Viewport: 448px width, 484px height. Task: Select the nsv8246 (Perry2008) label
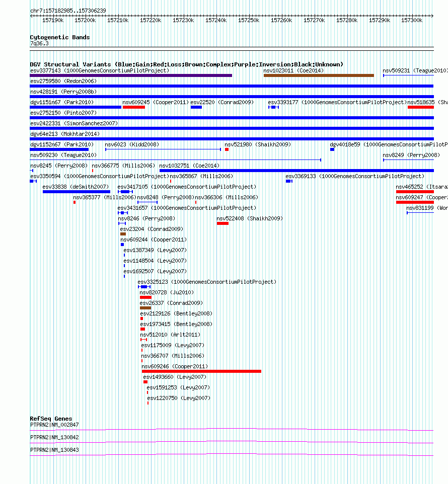pos(146,218)
